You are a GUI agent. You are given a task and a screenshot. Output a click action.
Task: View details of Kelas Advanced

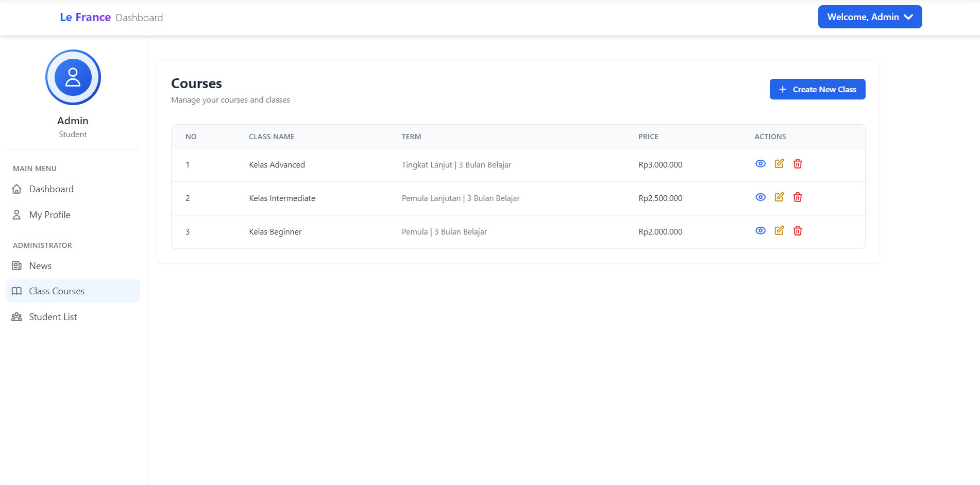pyautogui.click(x=760, y=163)
